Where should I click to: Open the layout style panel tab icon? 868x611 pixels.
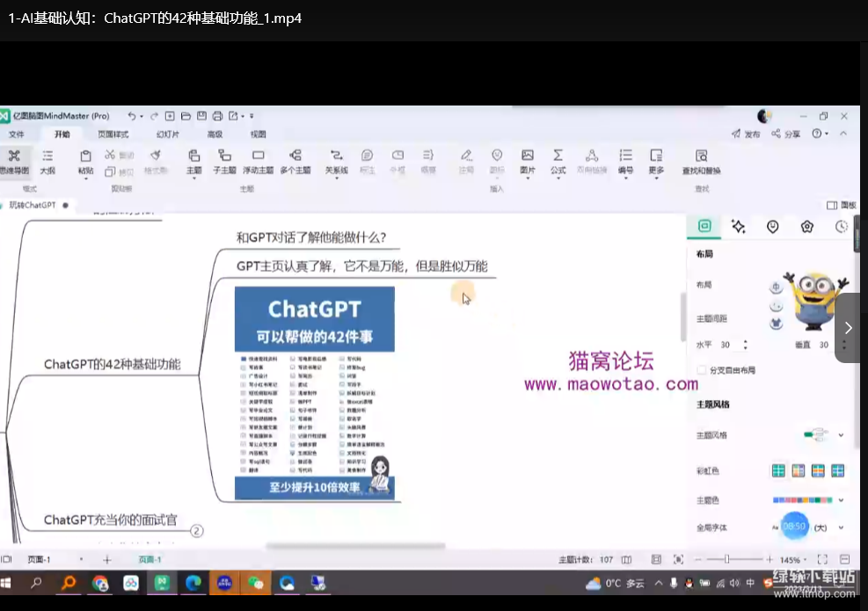pos(704,226)
